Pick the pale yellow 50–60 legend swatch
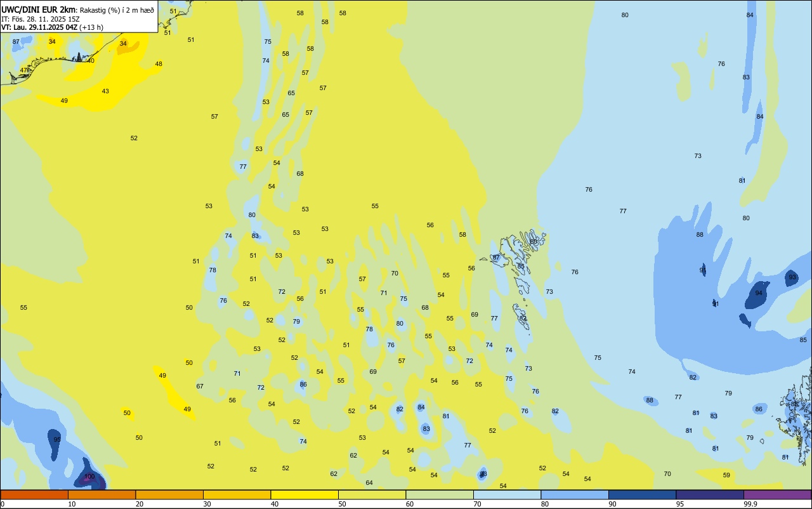 tap(372, 494)
